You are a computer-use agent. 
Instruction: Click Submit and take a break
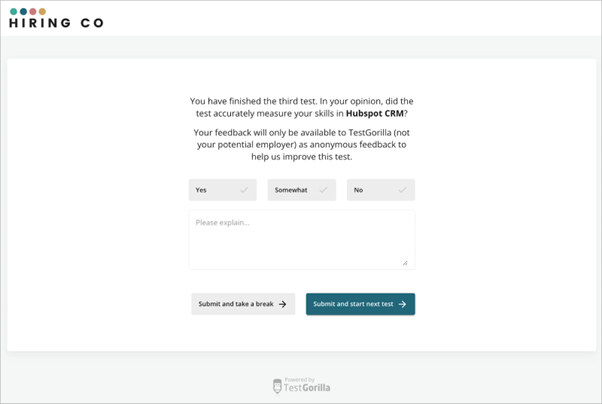243,304
